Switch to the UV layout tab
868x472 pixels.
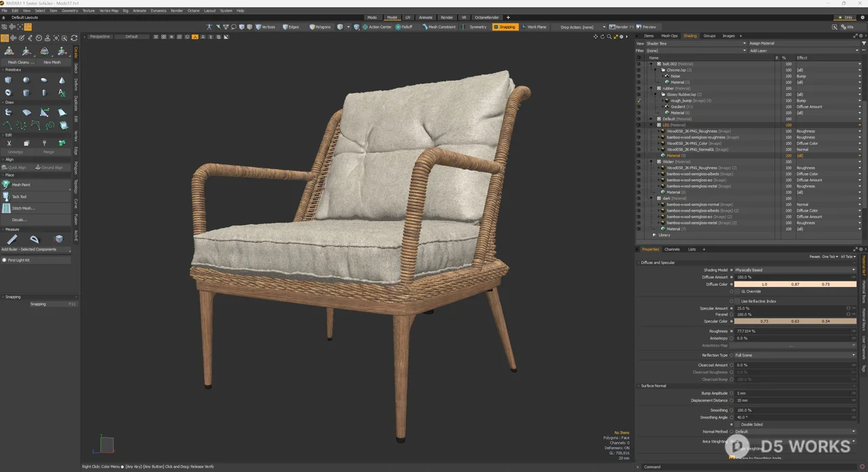[x=408, y=18]
